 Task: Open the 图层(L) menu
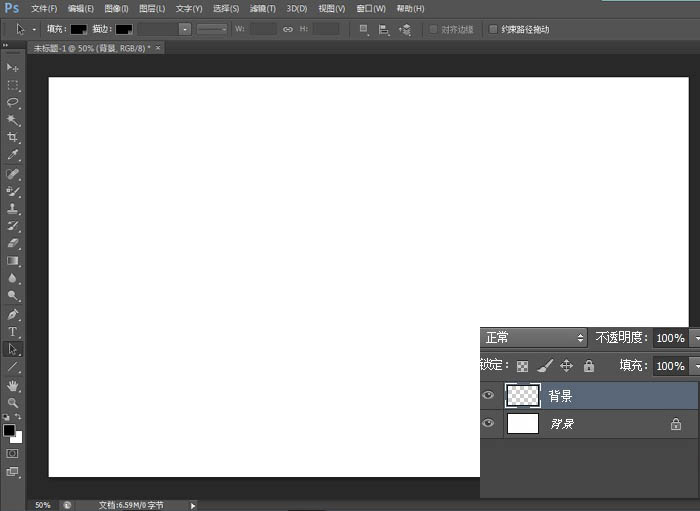pyautogui.click(x=152, y=8)
